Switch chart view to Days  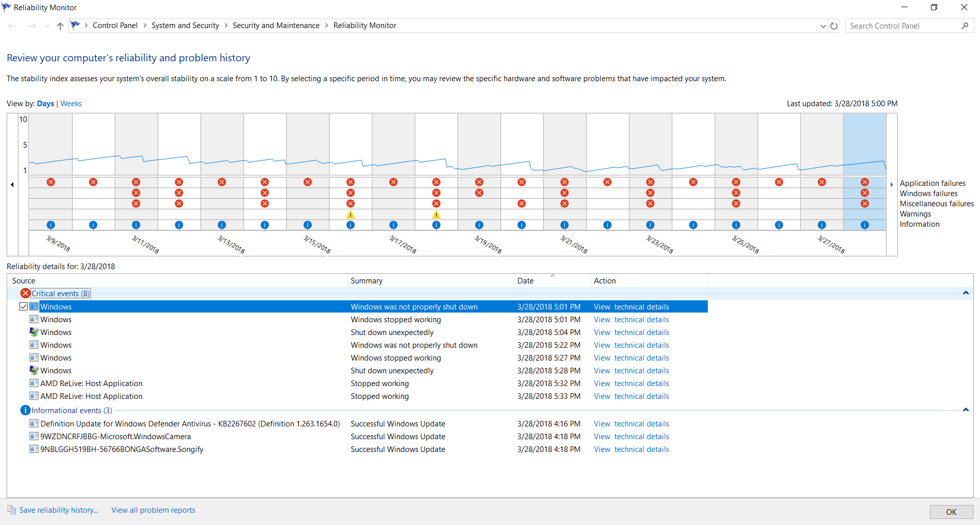click(45, 104)
